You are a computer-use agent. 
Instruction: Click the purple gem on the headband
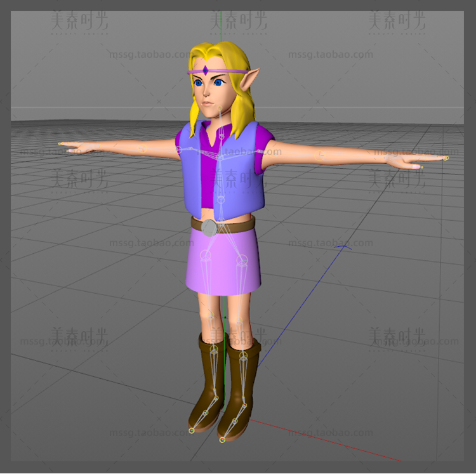(206, 70)
